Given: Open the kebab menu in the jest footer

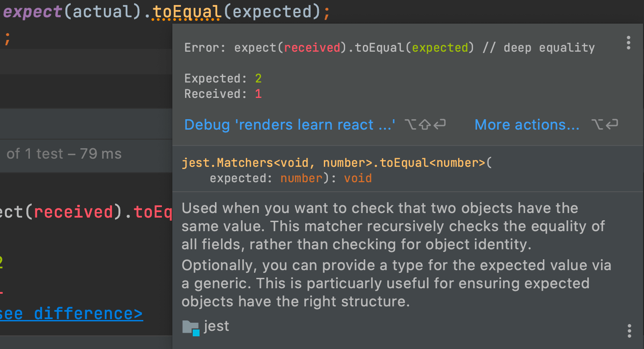Looking at the screenshot, I should 629,330.
